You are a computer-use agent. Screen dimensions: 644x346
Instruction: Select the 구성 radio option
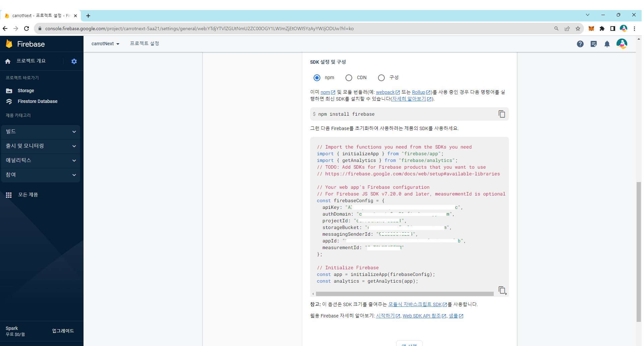pyautogui.click(x=381, y=78)
